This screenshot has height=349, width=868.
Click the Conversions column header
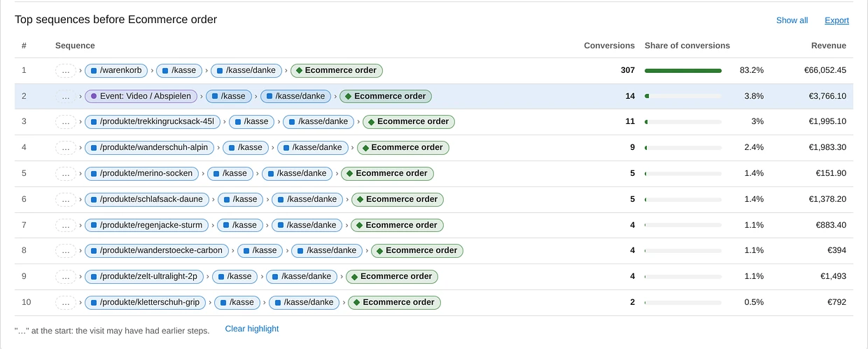(609, 46)
